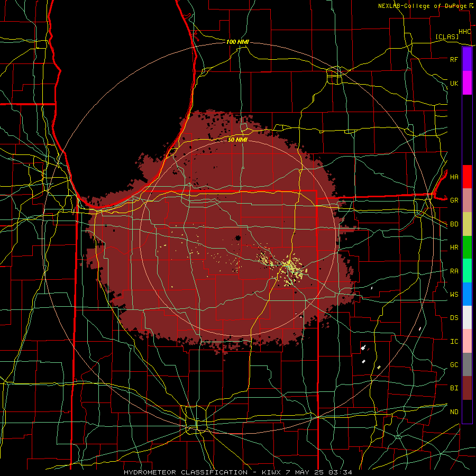Click the [CLAS] label above the legend
Viewport: 476px width, 476px height.
pyautogui.click(x=447, y=37)
